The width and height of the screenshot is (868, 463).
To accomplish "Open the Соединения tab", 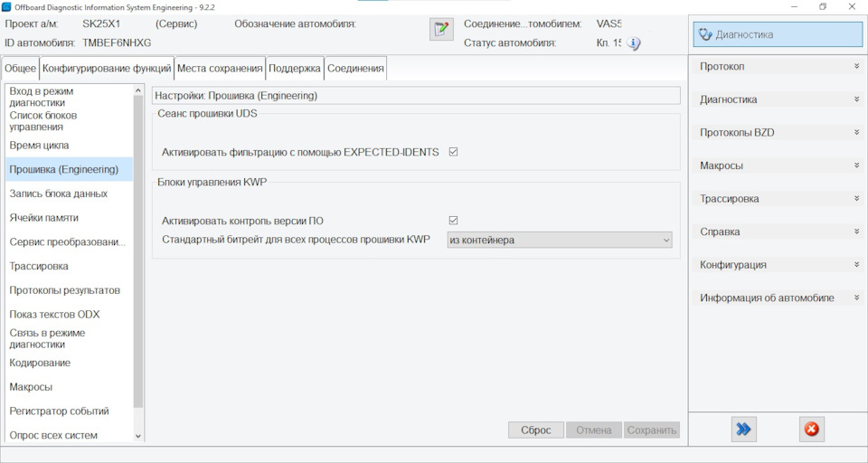I will point(355,69).
